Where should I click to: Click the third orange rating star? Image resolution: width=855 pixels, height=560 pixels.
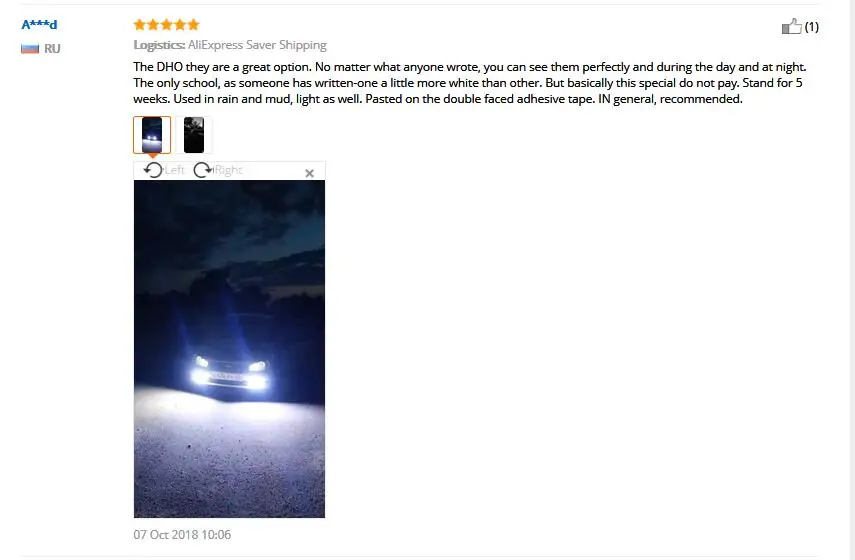click(x=166, y=25)
